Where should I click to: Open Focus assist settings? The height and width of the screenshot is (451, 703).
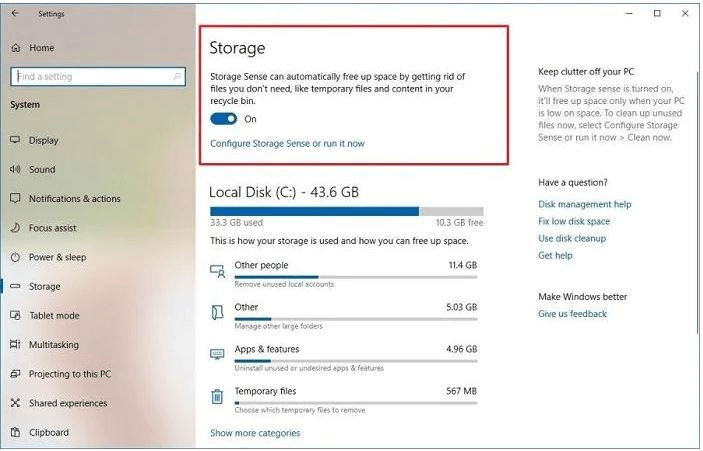point(52,228)
